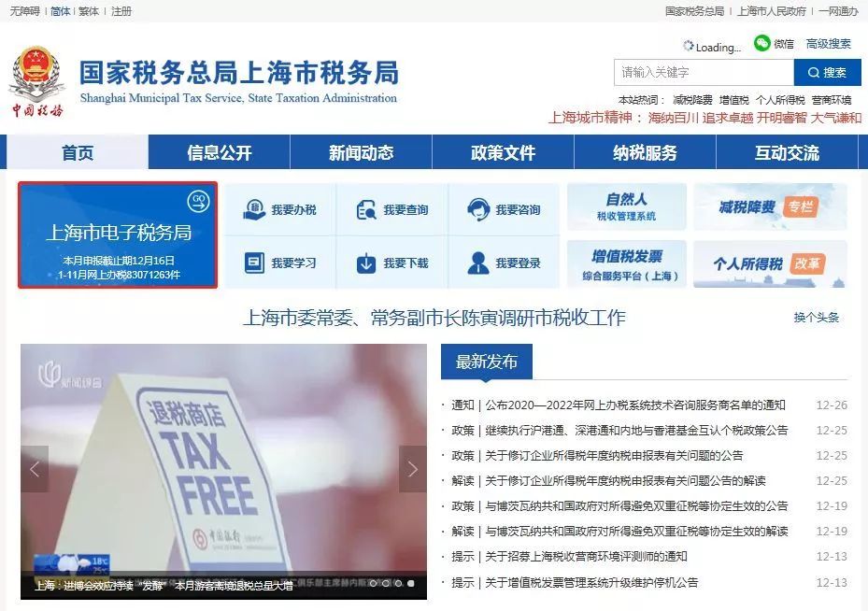Open headline about 陈寅调研市税收工作
This screenshot has width=868, height=611.
(434, 318)
